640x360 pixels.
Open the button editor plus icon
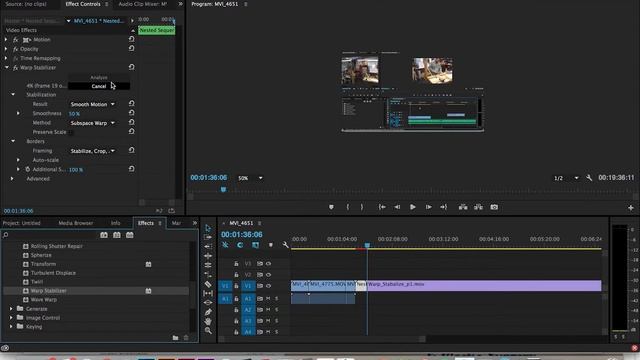coord(631,207)
